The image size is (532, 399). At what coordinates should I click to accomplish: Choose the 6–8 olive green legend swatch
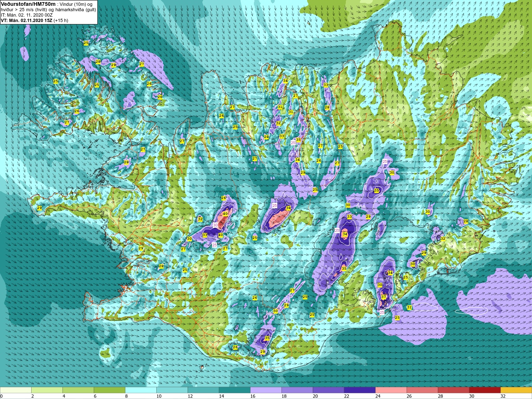coord(109,390)
